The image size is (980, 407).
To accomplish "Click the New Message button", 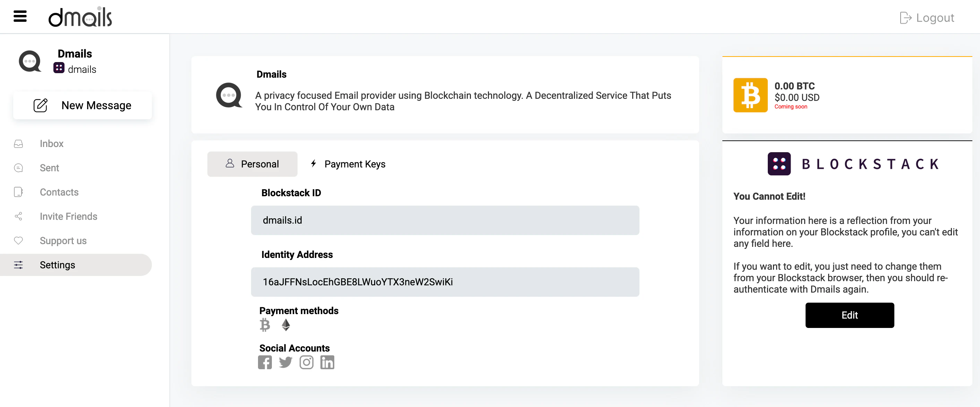I will tap(83, 105).
